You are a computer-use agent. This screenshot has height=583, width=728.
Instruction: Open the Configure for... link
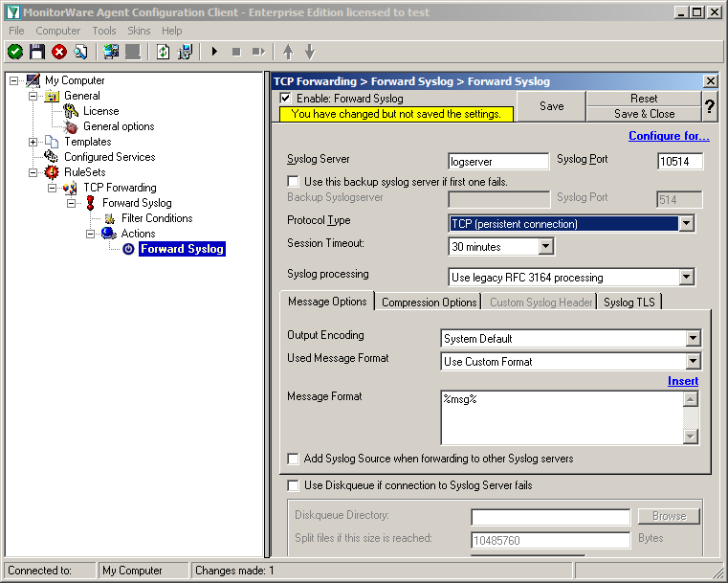pyautogui.click(x=669, y=136)
